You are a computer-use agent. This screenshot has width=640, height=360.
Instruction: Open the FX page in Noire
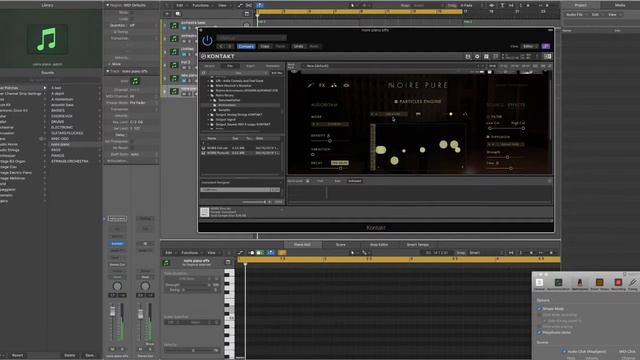(x=322, y=85)
